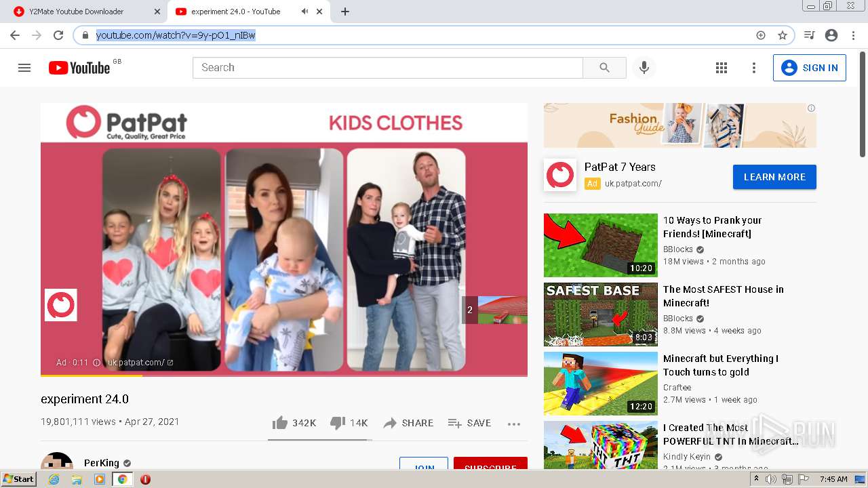The image size is (868, 488).
Task: Close the Y2Mate tab
Action: pyautogui.click(x=157, y=12)
